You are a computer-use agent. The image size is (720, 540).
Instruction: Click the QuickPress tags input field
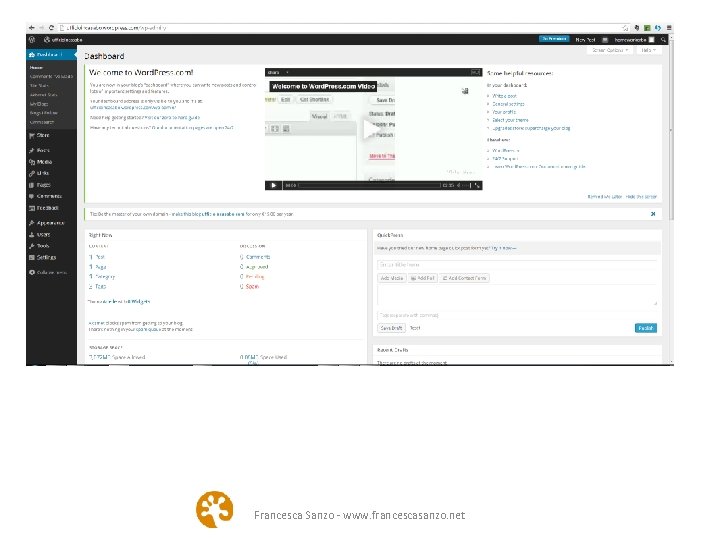[x=517, y=315]
